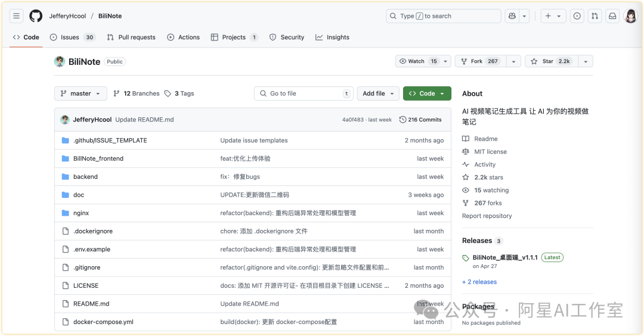Open the .gitignore file
The width and height of the screenshot is (644, 336).
tap(86, 267)
